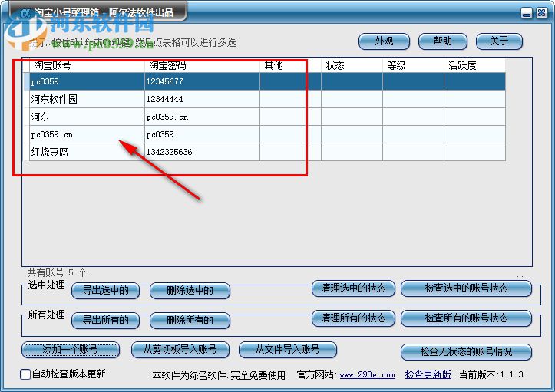This screenshot has height=392, width=555.
Task: Export selected accounts with 导出选中的
Action: (105, 291)
